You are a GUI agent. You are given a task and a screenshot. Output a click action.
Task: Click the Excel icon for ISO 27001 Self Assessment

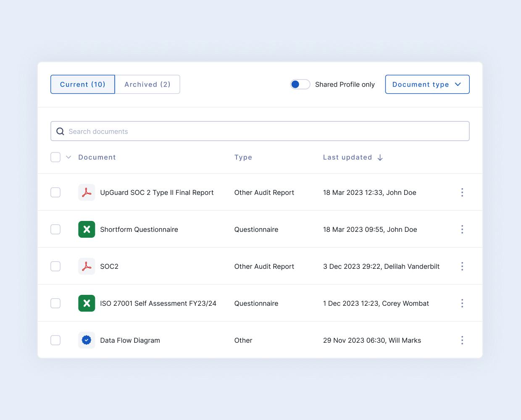point(87,303)
